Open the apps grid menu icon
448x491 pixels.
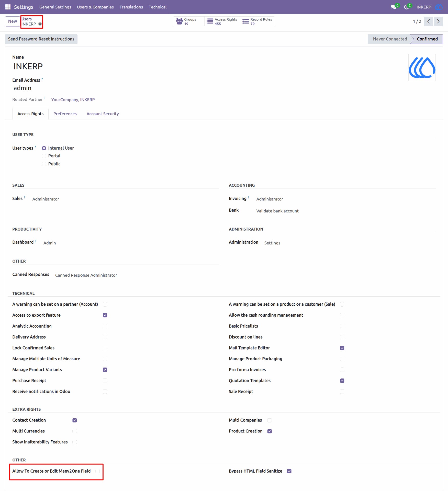[x=8, y=7]
